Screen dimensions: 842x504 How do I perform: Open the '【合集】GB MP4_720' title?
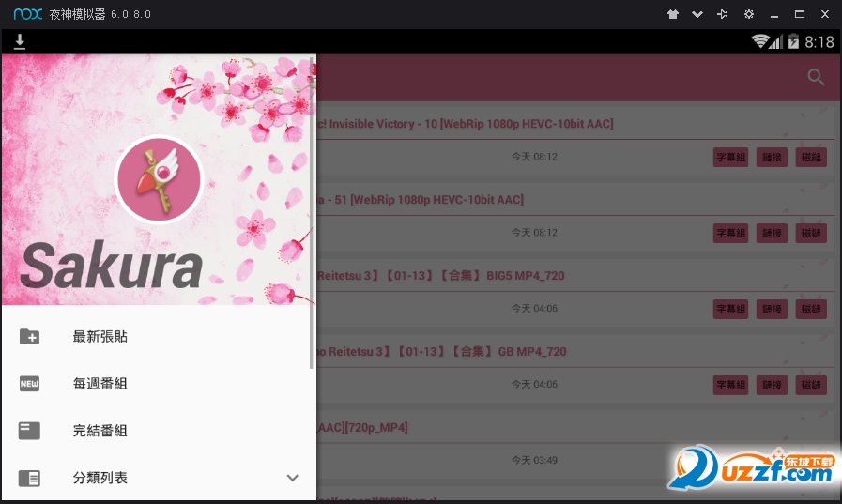click(441, 352)
